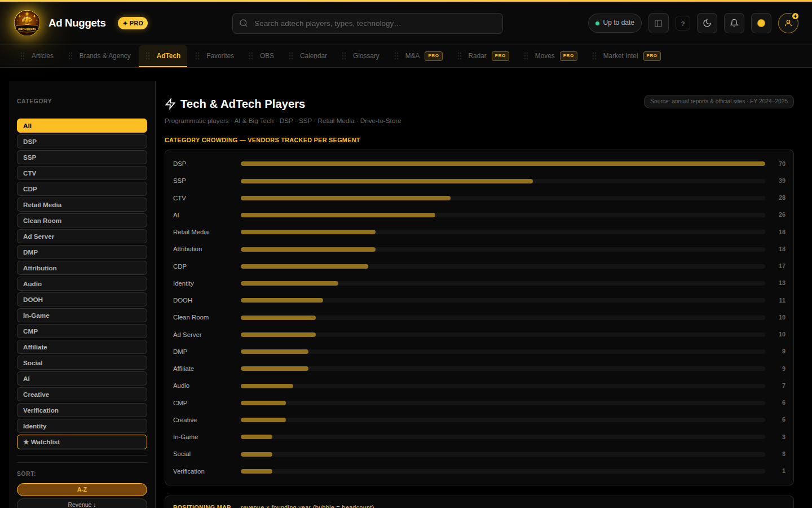
Task: Click the search magnifier icon
Action: [x=244, y=23]
